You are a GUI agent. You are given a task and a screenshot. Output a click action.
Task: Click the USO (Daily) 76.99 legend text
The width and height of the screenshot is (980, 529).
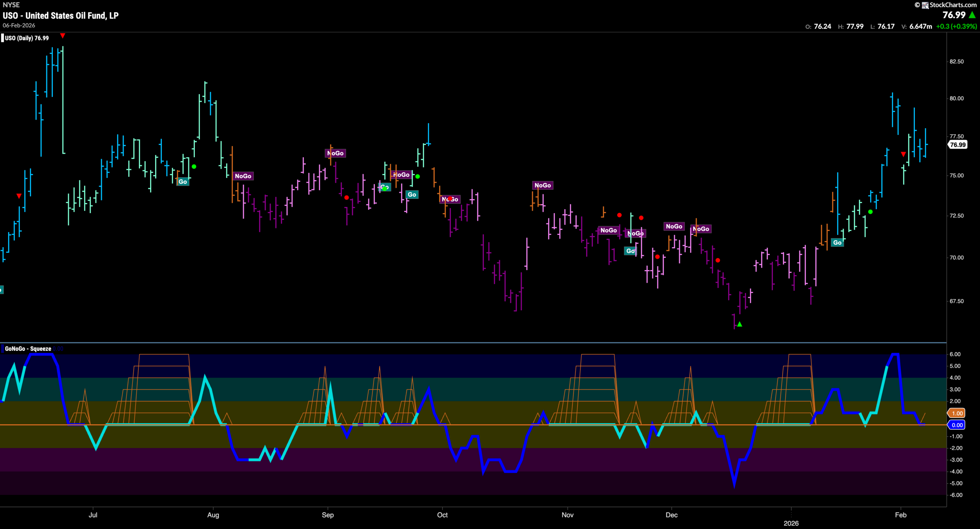click(x=27, y=38)
